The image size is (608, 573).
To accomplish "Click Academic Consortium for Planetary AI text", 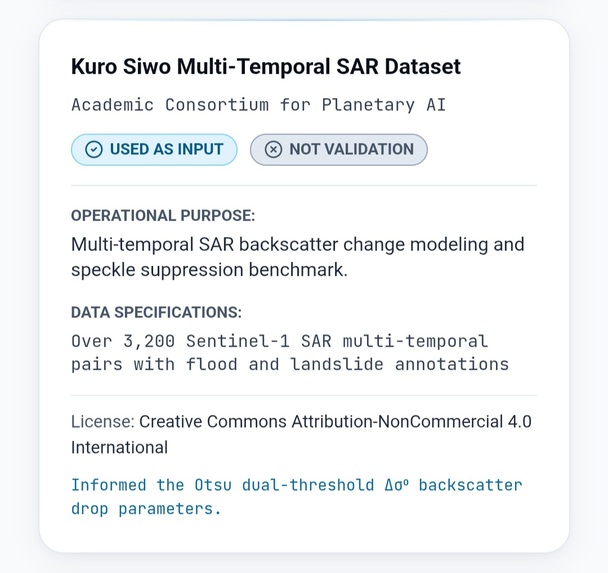I will pos(259,105).
